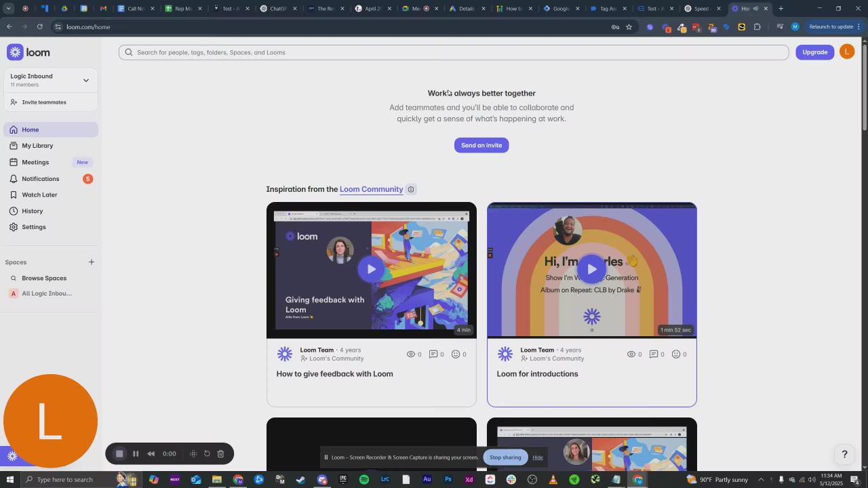Open password manager key icon

(615, 27)
